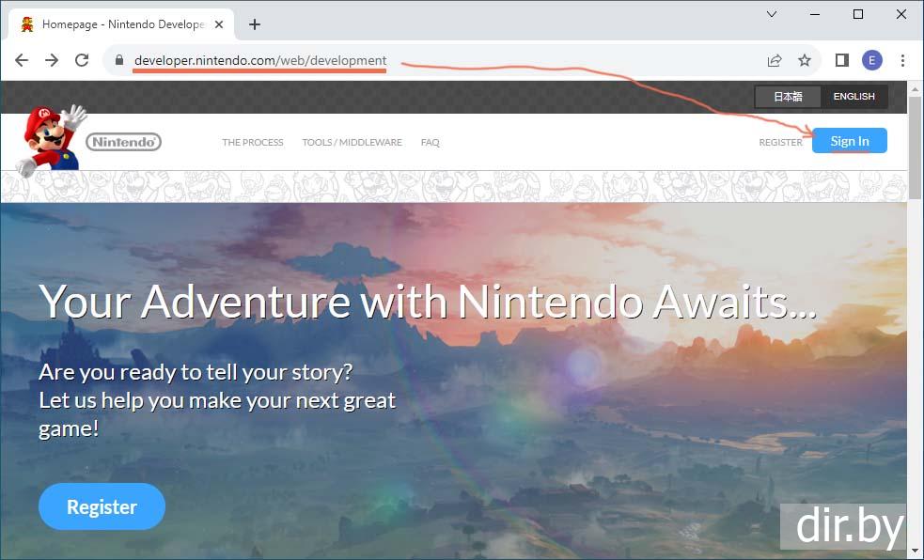
Task: Open the Chrome profile avatar E
Action: [x=872, y=60]
